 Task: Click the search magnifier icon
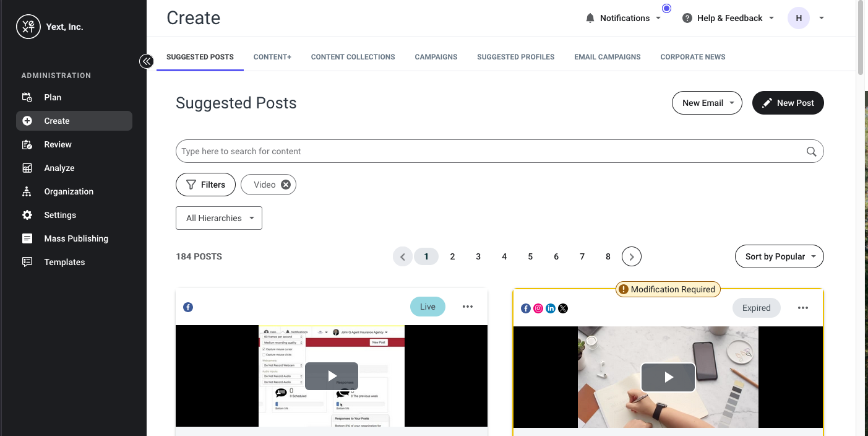[x=811, y=151]
